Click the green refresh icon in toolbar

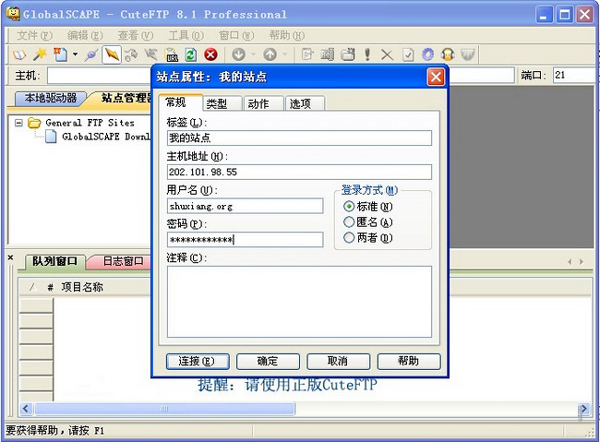[x=191, y=54]
